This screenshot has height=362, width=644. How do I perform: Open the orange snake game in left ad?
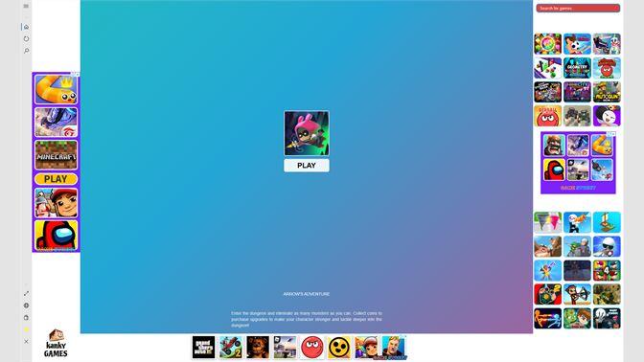pyautogui.click(x=56, y=89)
